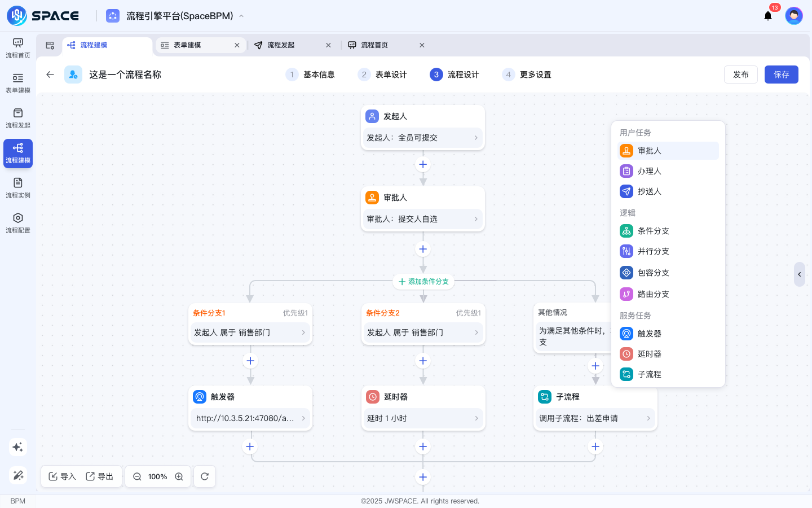Click the zoom in magnifier icon
The image size is (812, 508).
179,476
